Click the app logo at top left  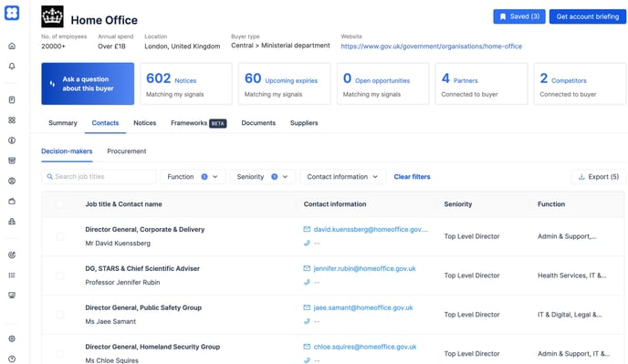[12, 13]
